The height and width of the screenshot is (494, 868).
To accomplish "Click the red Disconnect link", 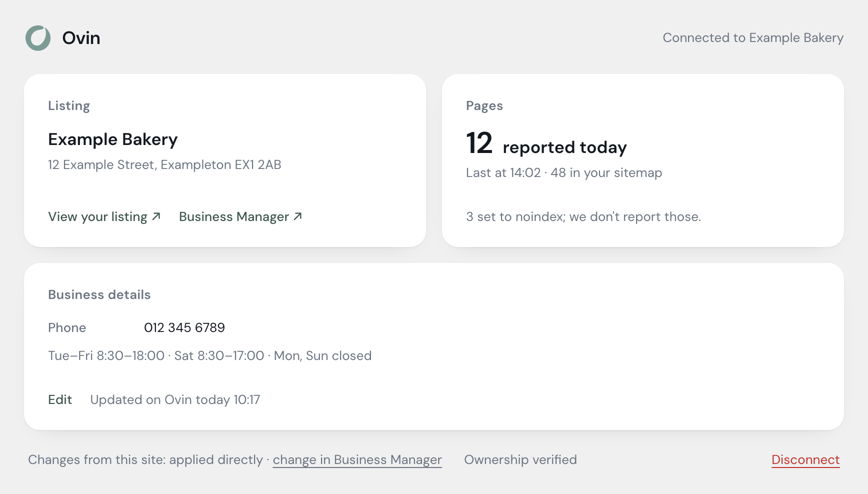I will 805,459.
